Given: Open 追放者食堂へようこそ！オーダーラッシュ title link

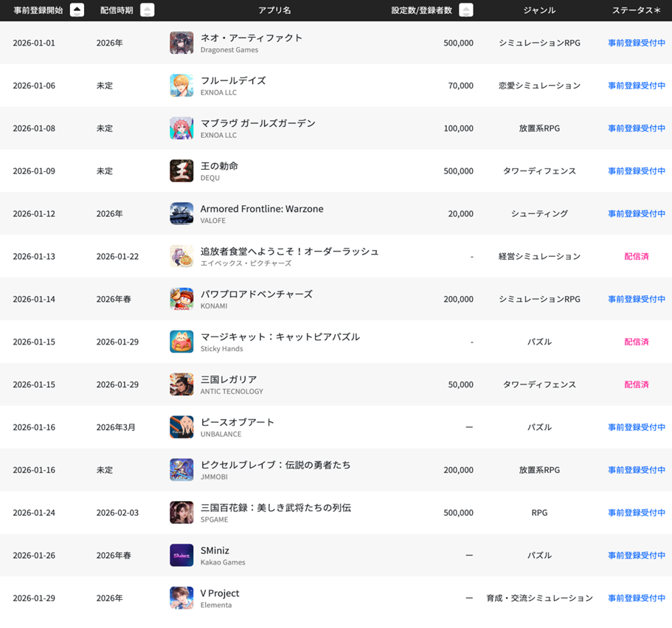Looking at the screenshot, I should 289,252.
